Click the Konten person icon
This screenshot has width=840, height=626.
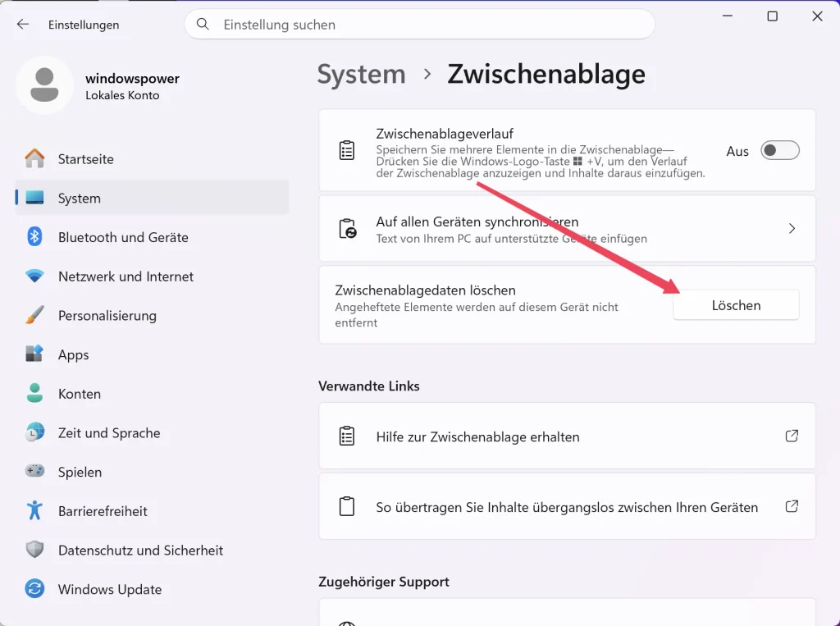34,393
